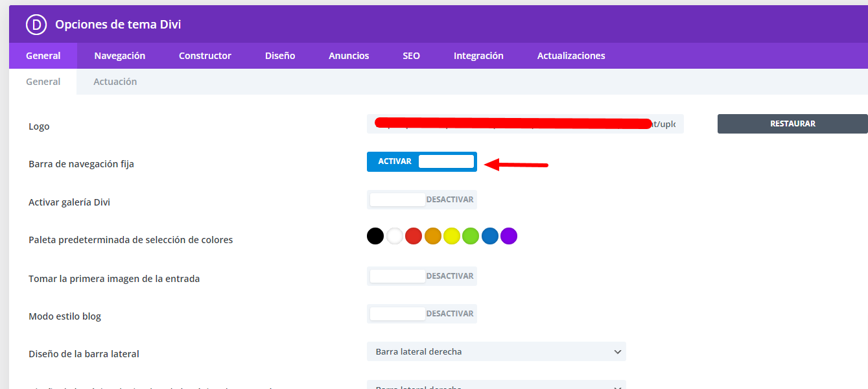868x389 pixels.
Task: Switch to the Navegación tab
Action: click(119, 56)
